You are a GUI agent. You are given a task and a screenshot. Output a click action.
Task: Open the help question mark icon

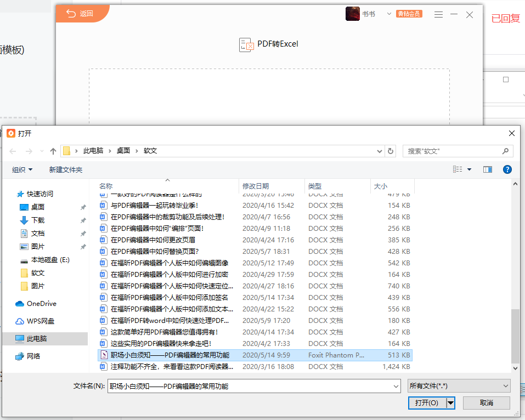pos(507,169)
